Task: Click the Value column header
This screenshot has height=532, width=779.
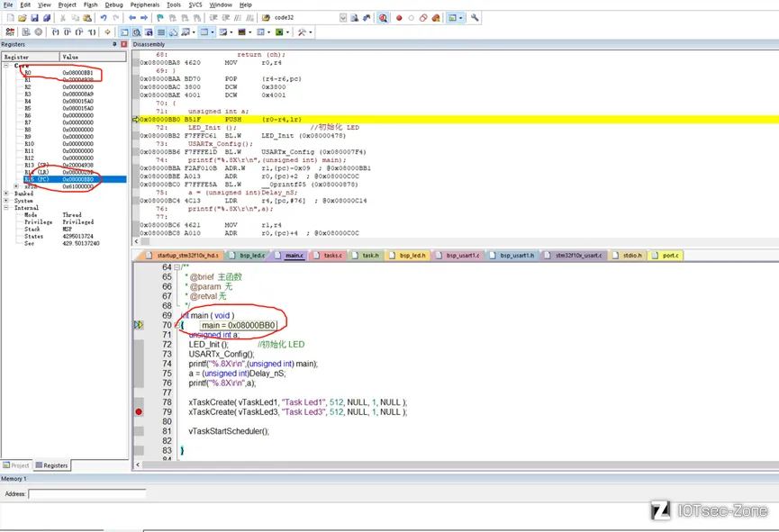Action: 93,57
